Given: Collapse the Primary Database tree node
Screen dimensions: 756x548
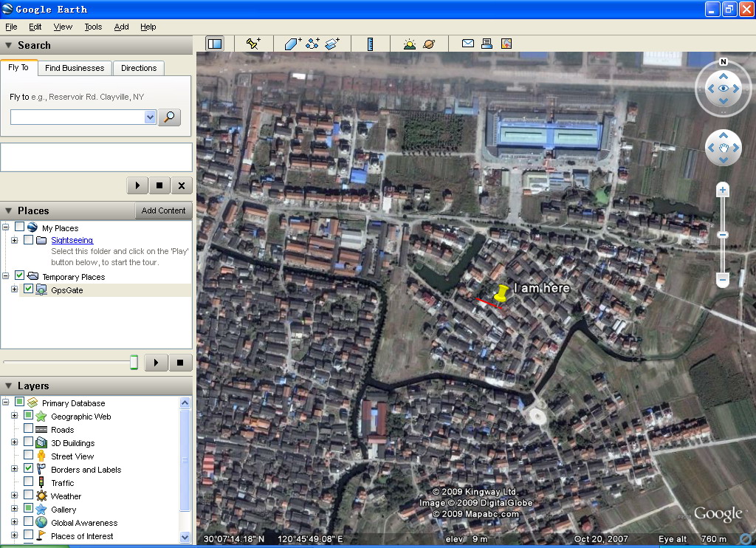Looking at the screenshot, I should [x=6, y=402].
